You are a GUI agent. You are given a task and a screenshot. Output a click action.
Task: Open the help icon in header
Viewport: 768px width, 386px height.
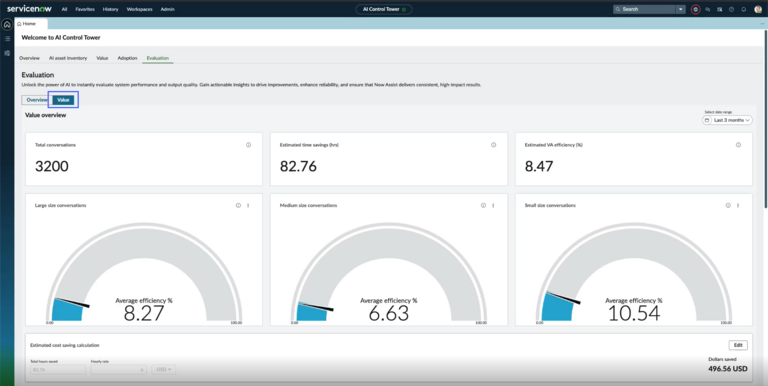click(731, 9)
